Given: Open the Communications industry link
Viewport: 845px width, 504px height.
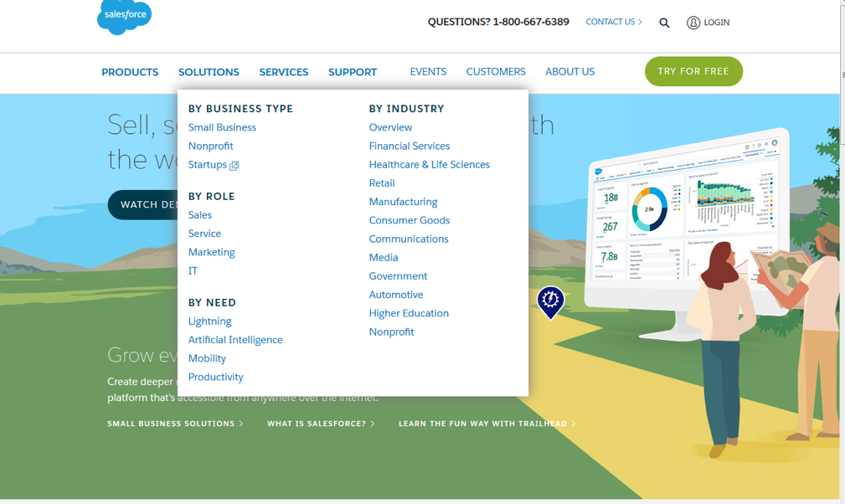Looking at the screenshot, I should (409, 239).
